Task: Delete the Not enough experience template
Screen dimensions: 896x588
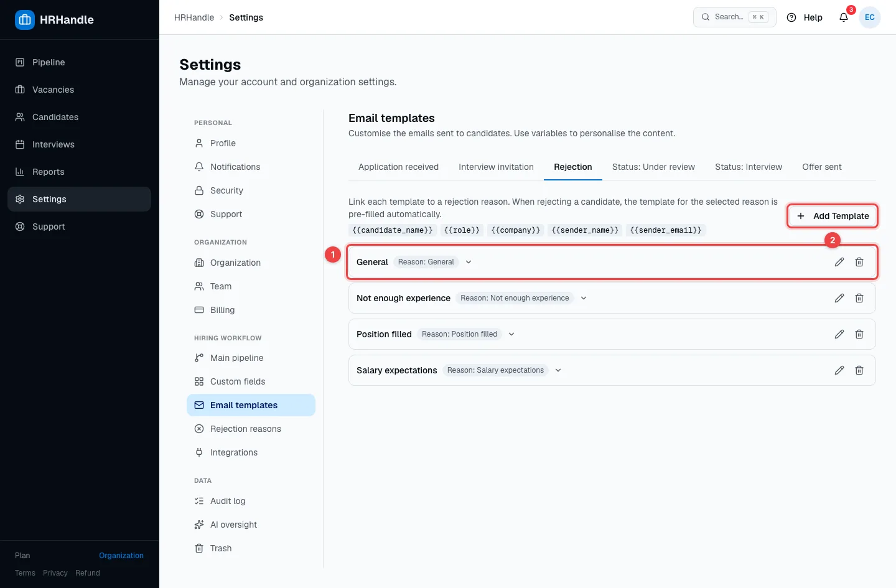Action: 859,298
